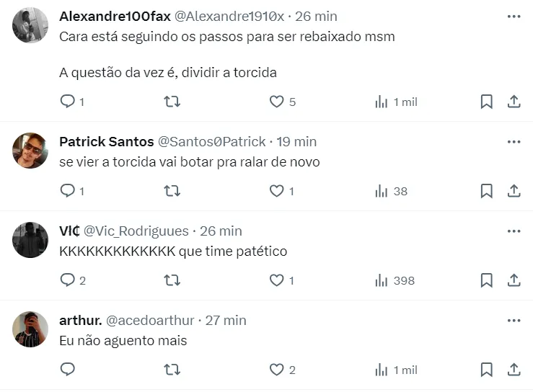Open more options menu on Patrick Santos's tweet
Viewport: 533px width, 392px height.
point(514,141)
